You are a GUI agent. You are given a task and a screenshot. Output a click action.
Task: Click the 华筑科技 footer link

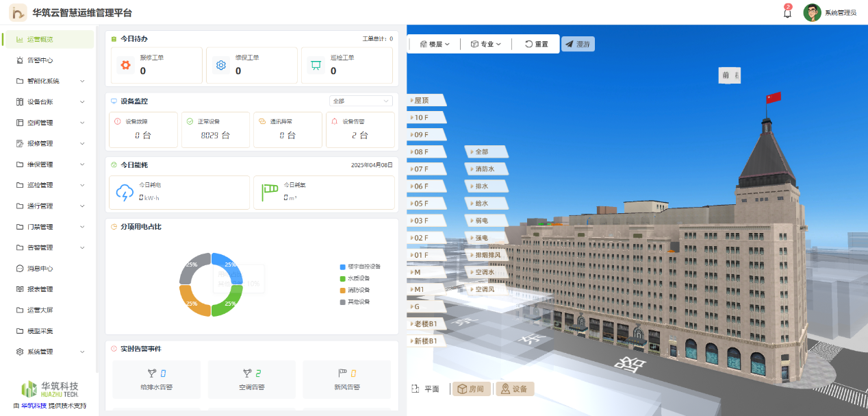[x=34, y=406]
